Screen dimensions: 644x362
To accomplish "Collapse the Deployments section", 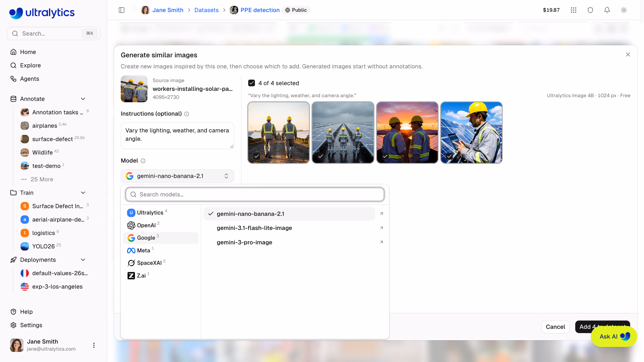I will 83,260.
